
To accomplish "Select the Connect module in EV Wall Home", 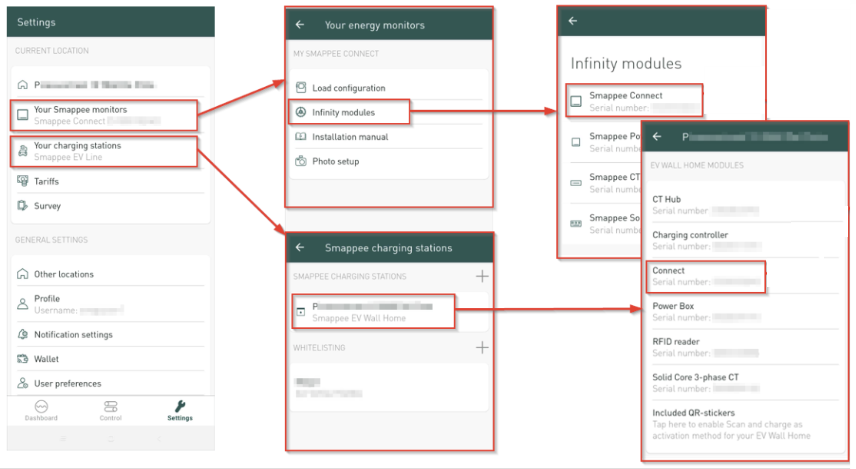I will click(x=706, y=277).
